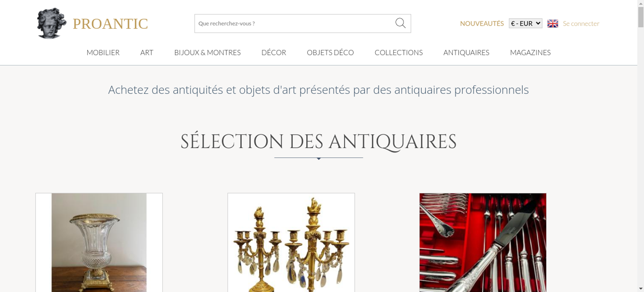
Task: Click the magnifying glass search icon
Action: pyautogui.click(x=400, y=23)
